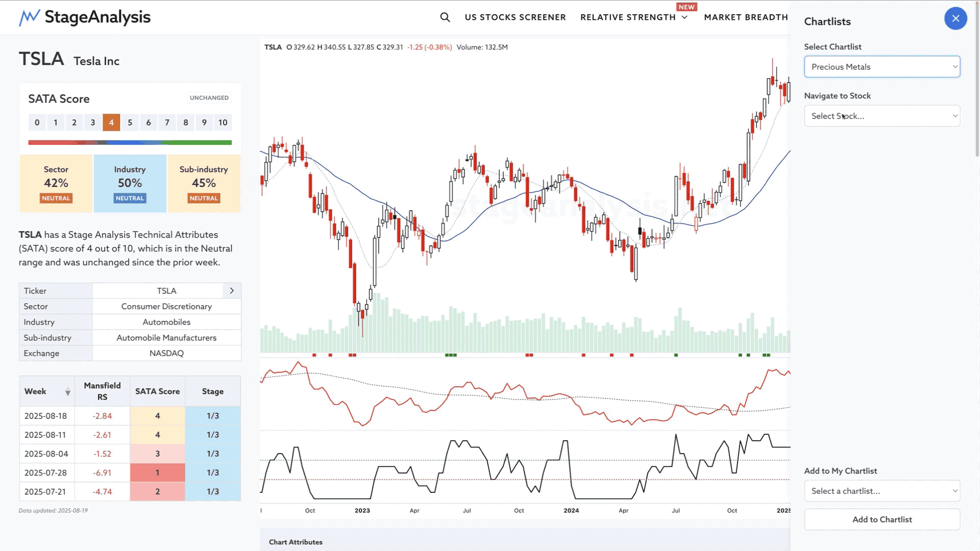Click the SATA score color gradient bar
Image resolution: width=980 pixels, height=551 pixels.
point(130,142)
